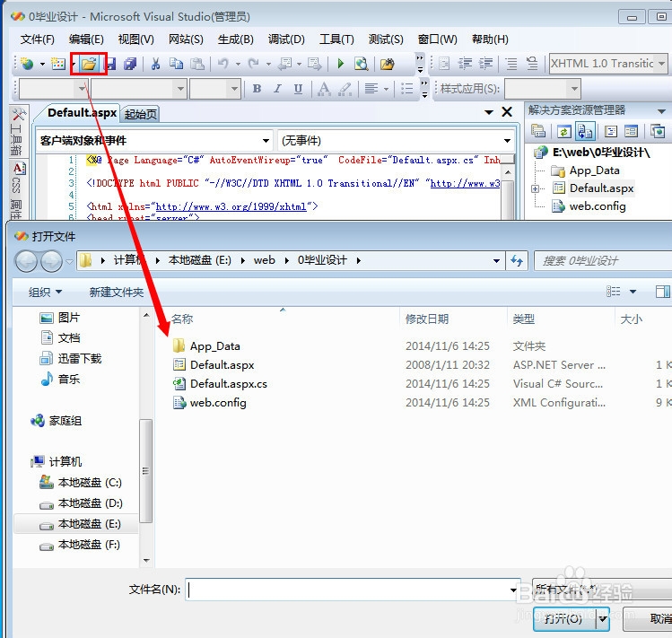
Task: Open the dropdown arrow next to 打开 button
Action: (603, 618)
